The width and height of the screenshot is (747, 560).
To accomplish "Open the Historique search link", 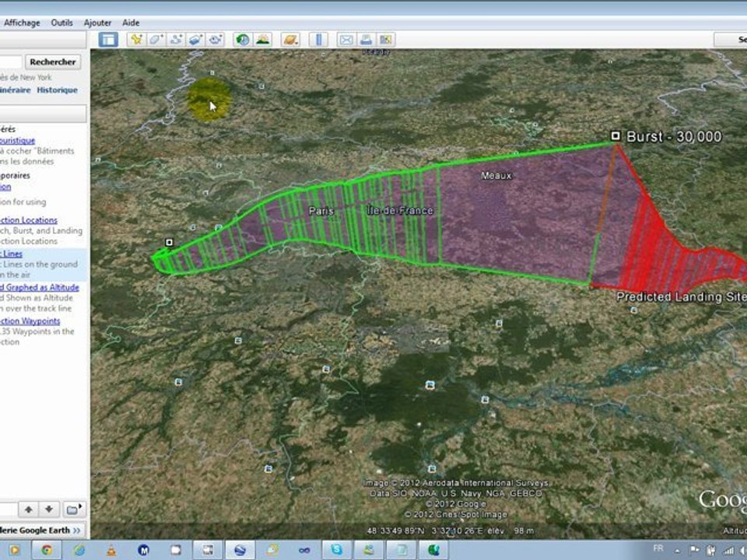I will coord(57,90).
